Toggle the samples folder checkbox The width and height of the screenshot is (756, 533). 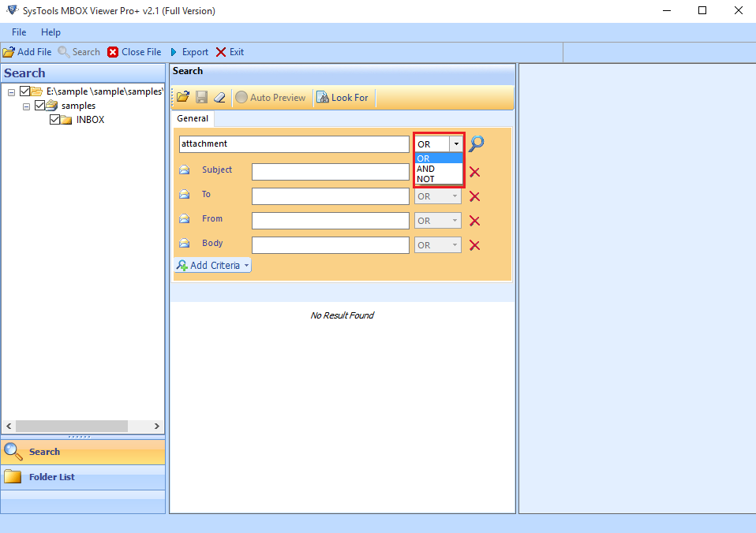click(x=39, y=105)
